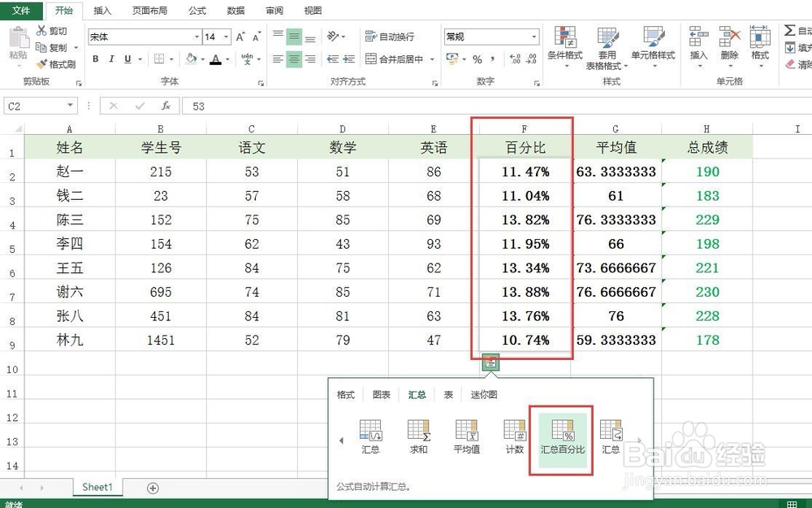This screenshot has height=508, width=812.
Task: Toggle Italic formatting
Action: 110,59
